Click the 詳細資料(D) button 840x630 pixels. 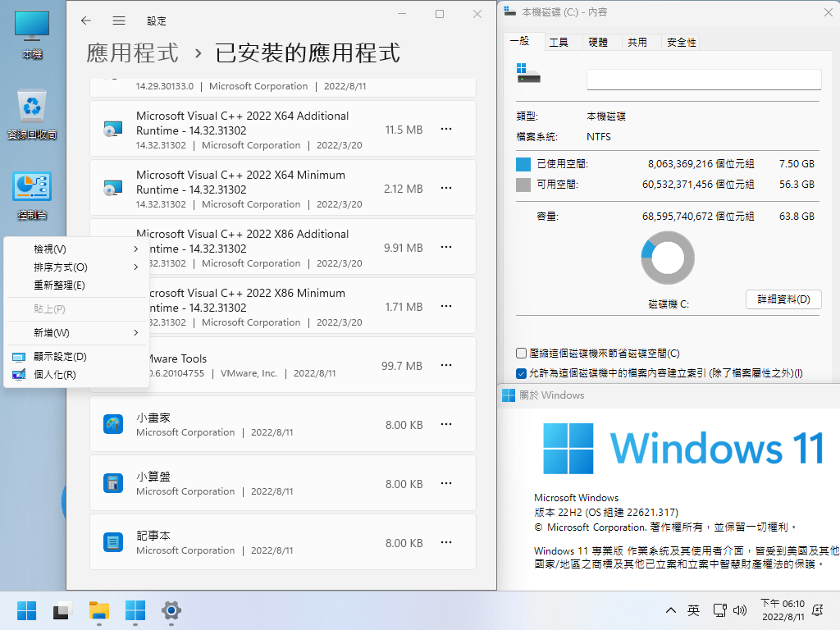tap(783, 299)
